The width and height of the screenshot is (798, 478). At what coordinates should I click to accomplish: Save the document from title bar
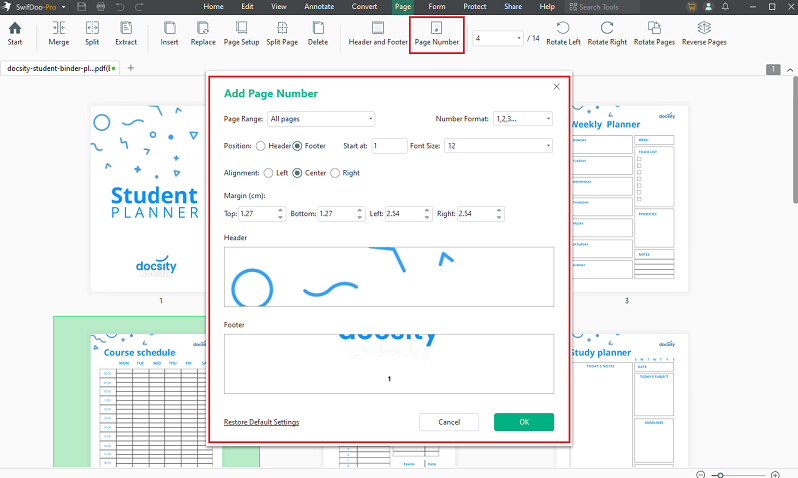pyautogui.click(x=81, y=7)
